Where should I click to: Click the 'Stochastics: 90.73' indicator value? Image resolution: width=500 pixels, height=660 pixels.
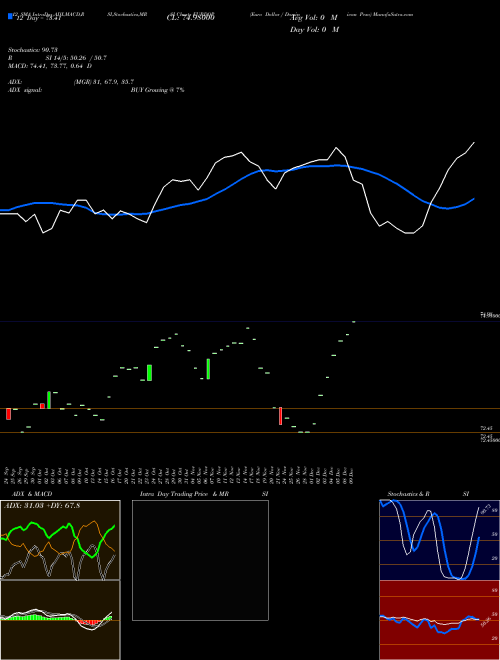pos(32,50)
